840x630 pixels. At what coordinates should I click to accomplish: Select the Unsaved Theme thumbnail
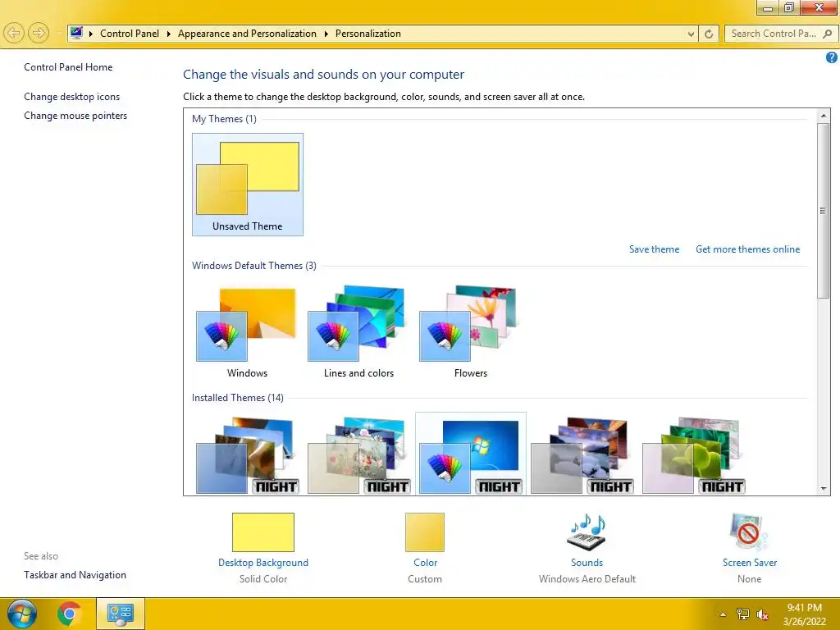[x=248, y=185]
